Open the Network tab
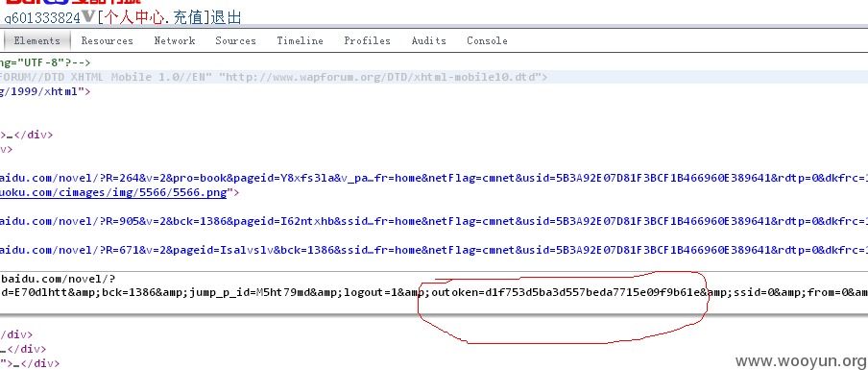The image size is (868, 370). 175,41
